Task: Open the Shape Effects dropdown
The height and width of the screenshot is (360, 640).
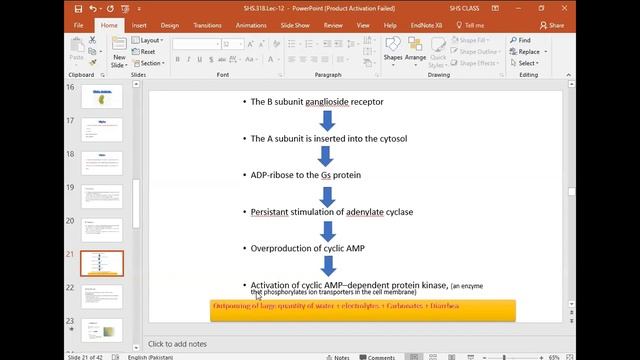Action: pos(475,63)
